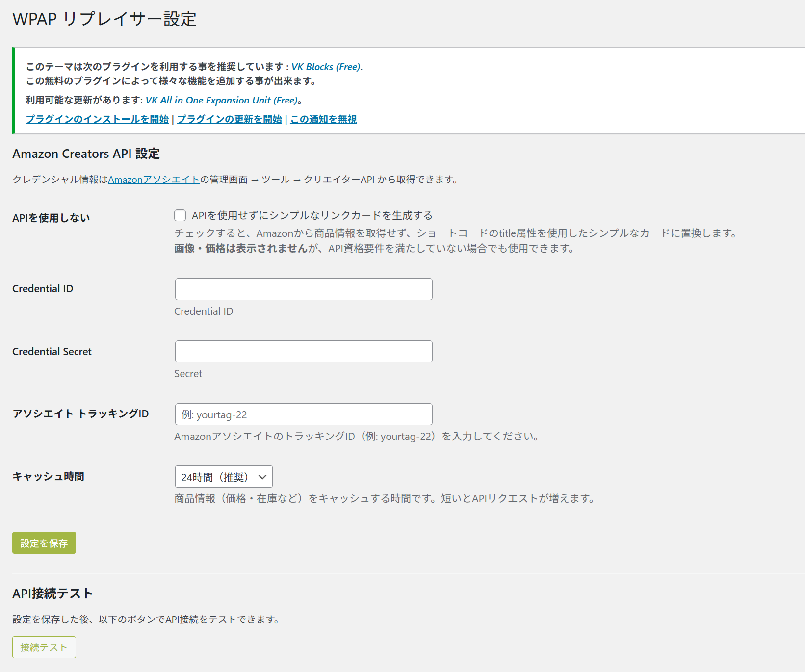
Task: Focus the Credential ID text field
Action: pyautogui.click(x=304, y=289)
